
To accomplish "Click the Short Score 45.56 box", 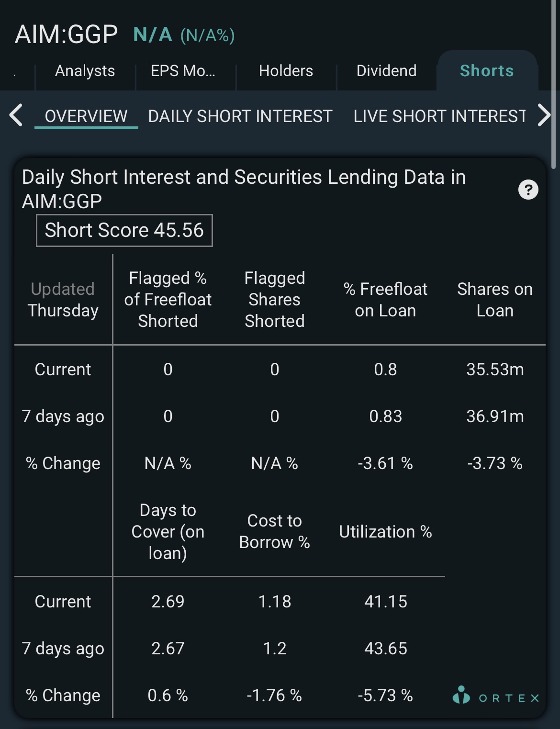I will coord(124,230).
